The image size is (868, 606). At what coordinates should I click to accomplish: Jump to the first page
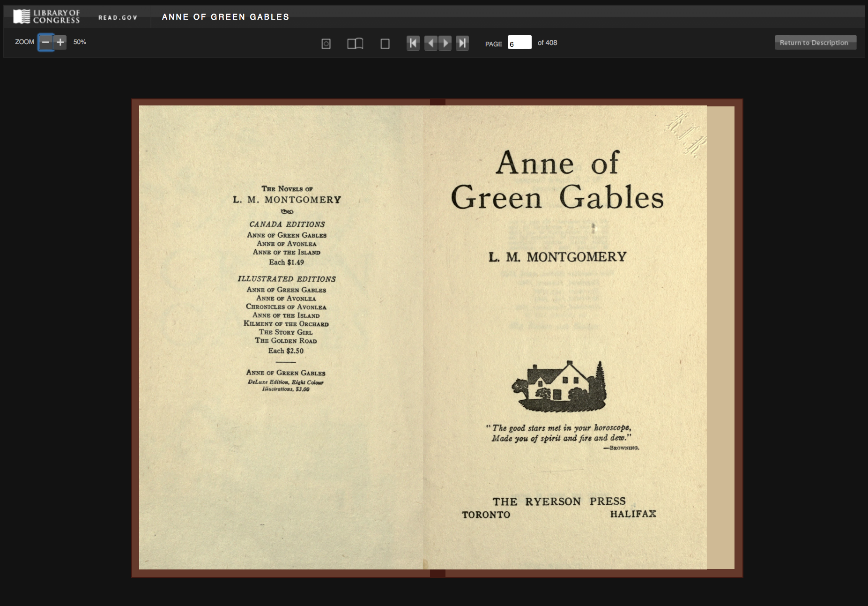click(x=413, y=43)
